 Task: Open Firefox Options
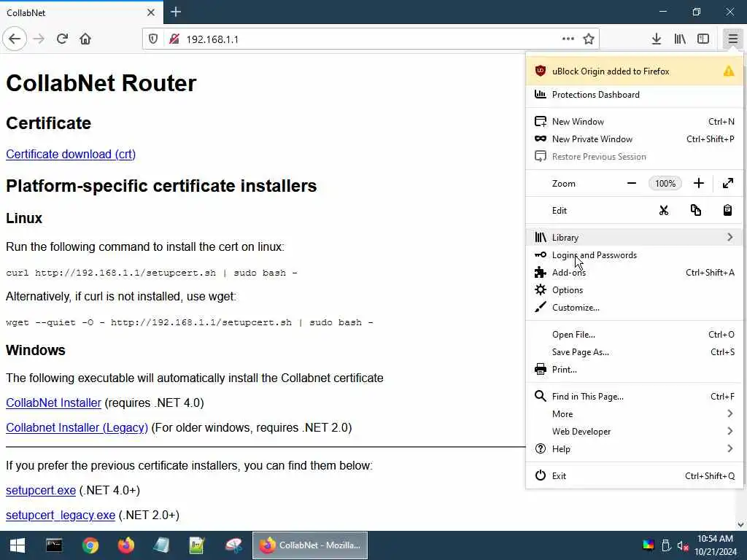point(635,290)
